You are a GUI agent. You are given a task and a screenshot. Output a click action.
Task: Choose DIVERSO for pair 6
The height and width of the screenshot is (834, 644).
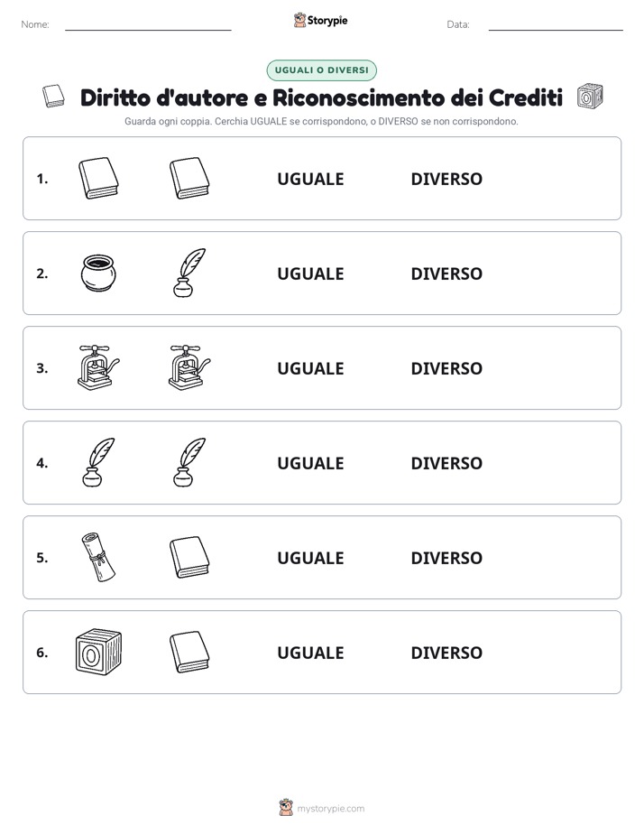click(x=446, y=652)
